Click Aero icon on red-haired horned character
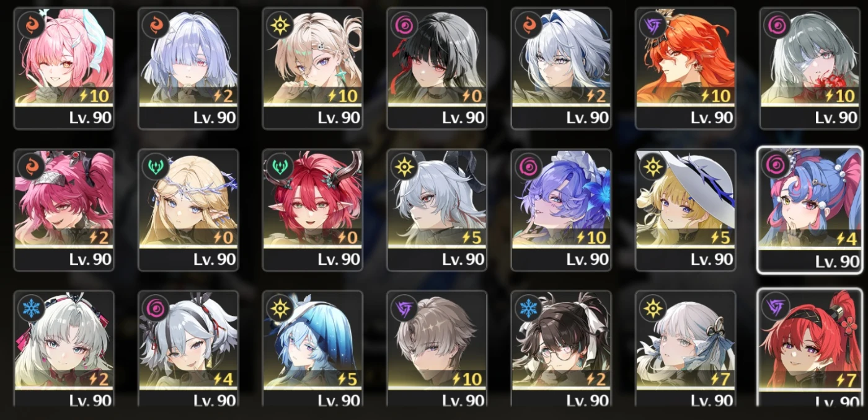Viewport: 868px width, 420px height. [x=279, y=166]
